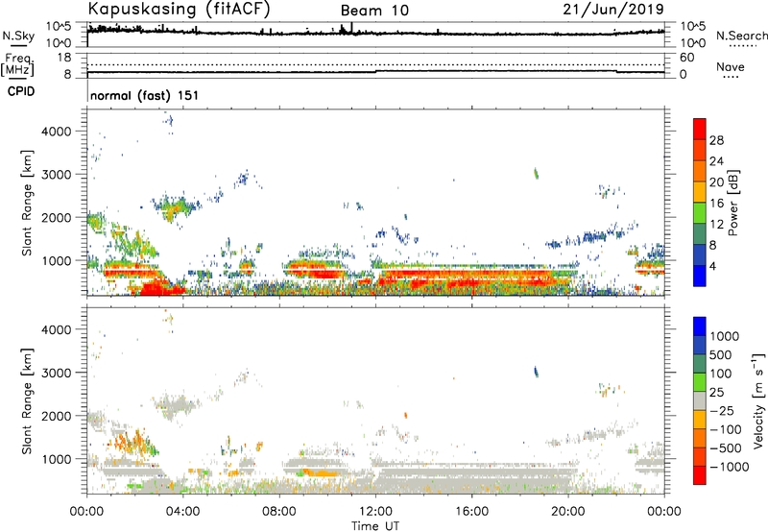This screenshot has width=768, height=532.
Task: Click the 'CPID' label
Action: coord(21,91)
